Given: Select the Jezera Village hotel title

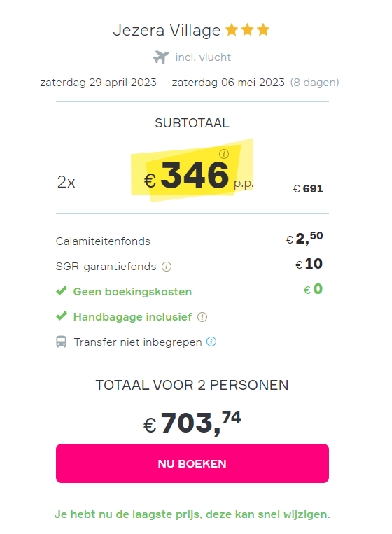Looking at the screenshot, I should coord(167,30).
